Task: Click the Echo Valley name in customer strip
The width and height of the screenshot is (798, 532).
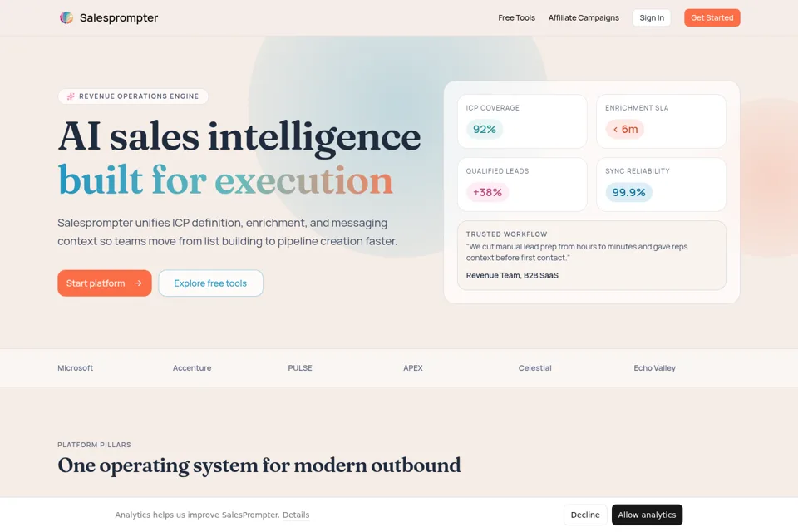Action: click(x=654, y=368)
